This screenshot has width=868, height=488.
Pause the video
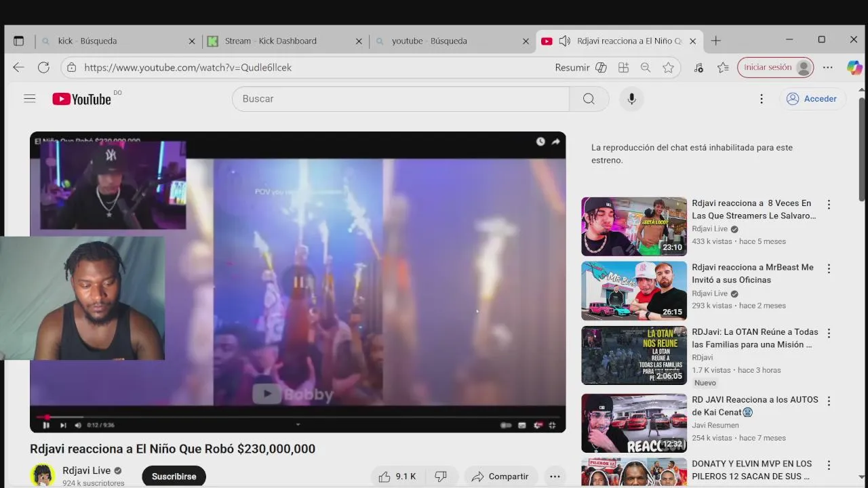pyautogui.click(x=46, y=425)
